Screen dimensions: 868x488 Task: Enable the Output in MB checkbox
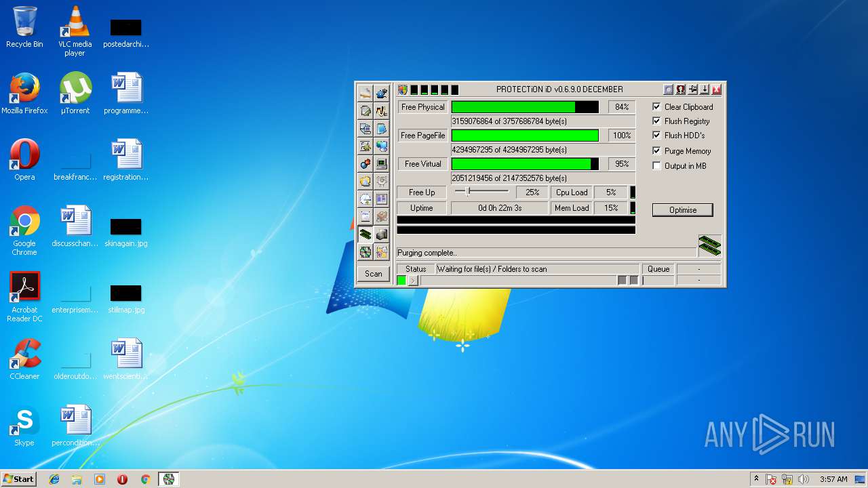point(656,165)
